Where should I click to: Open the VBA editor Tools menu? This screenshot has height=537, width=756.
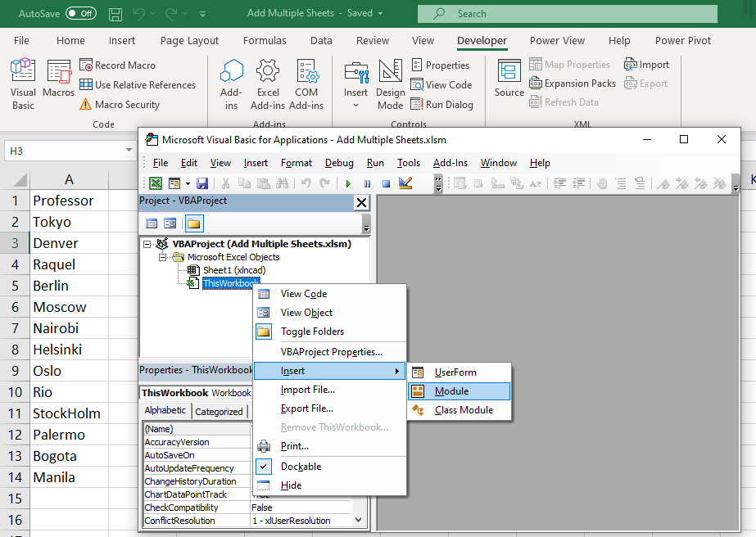[x=409, y=163]
